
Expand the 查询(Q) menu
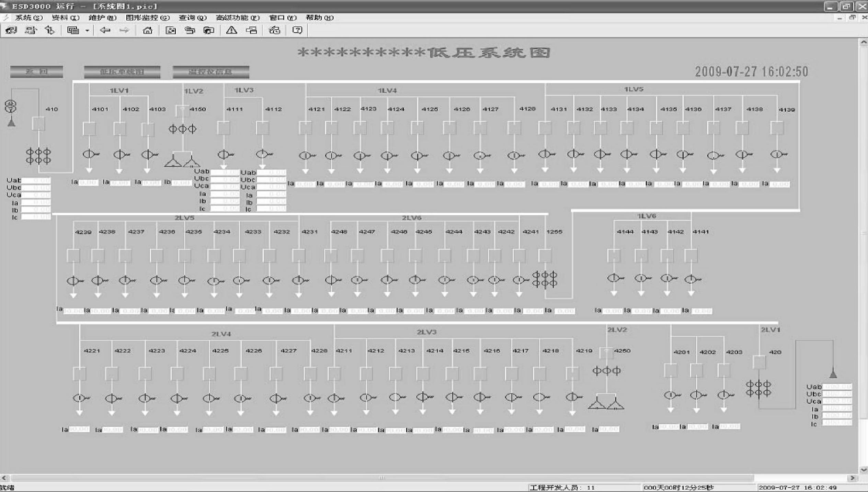[x=192, y=18]
